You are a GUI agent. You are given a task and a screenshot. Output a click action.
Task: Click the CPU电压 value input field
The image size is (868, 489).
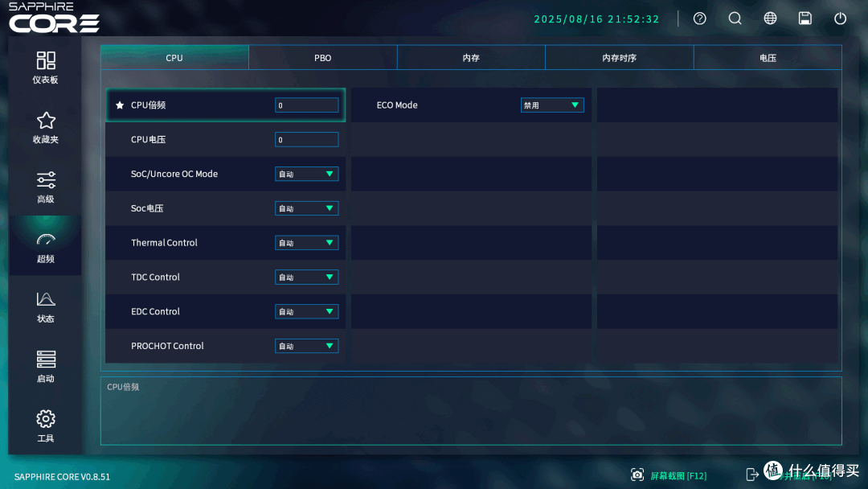pos(307,140)
